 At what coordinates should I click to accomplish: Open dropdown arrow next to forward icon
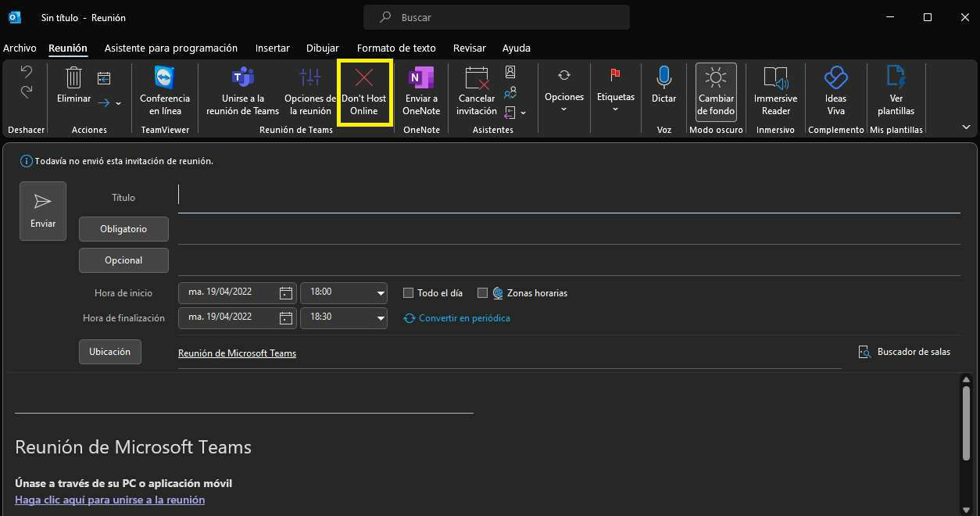pyautogui.click(x=119, y=103)
